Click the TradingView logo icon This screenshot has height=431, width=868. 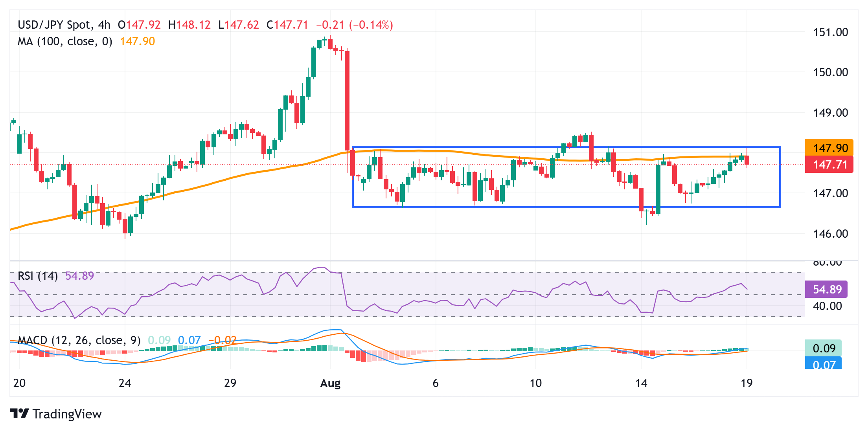pyautogui.click(x=19, y=413)
